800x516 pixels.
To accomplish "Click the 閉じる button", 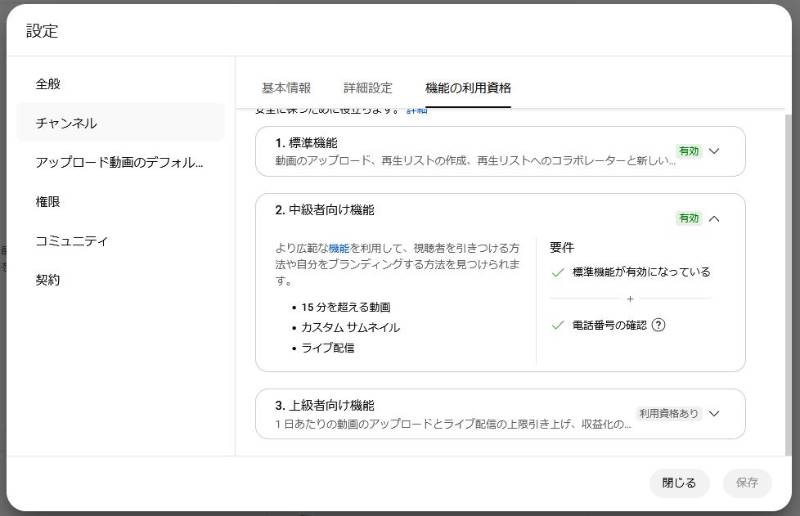I will tap(679, 483).
